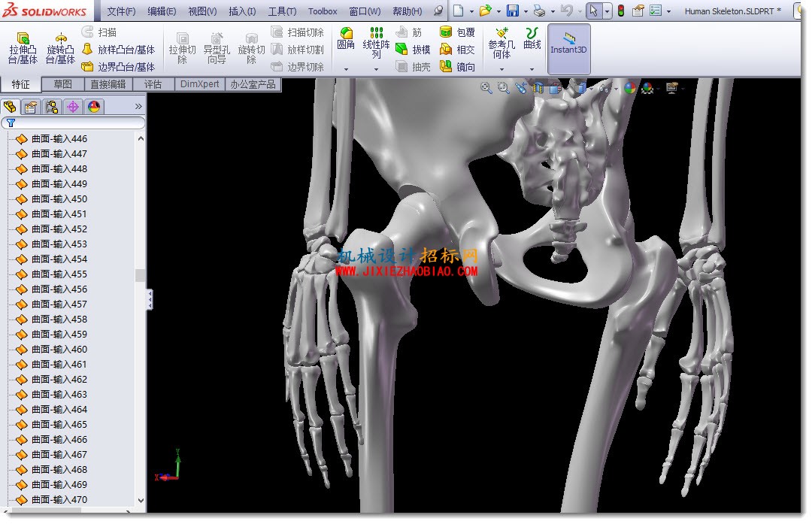This screenshot has height=524, width=812.
Task: Activate the Select cursor tool
Action: (593, 11)
